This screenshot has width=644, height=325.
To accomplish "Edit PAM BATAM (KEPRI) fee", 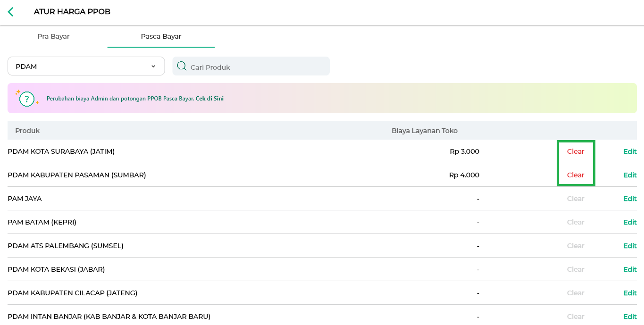I will click(x=630, y=222).
